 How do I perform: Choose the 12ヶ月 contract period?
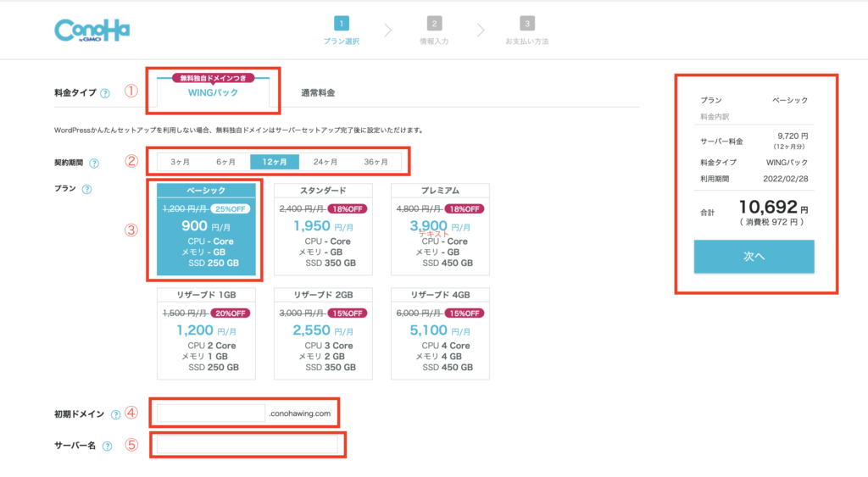coord(275,162)
